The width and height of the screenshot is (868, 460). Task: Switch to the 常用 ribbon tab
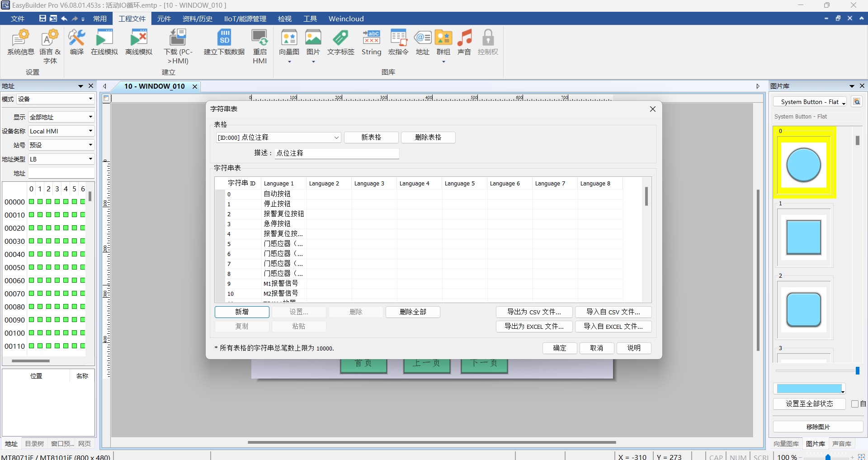(100, 19)
